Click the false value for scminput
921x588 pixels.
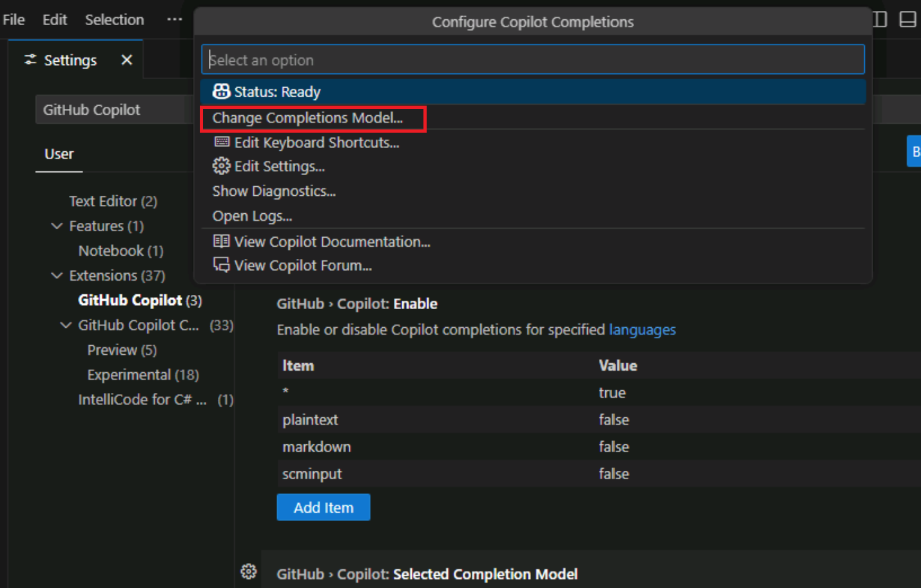tap(614, 473)
